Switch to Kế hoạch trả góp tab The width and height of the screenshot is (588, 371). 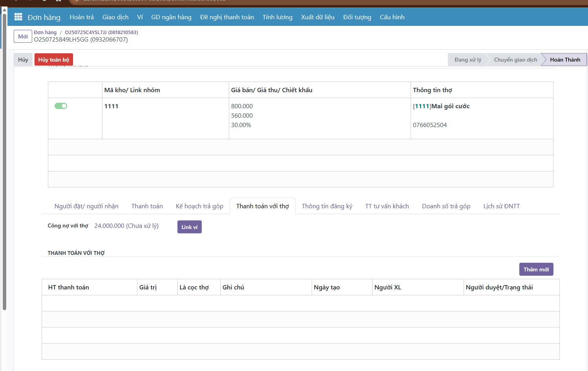tap(199, 206)
